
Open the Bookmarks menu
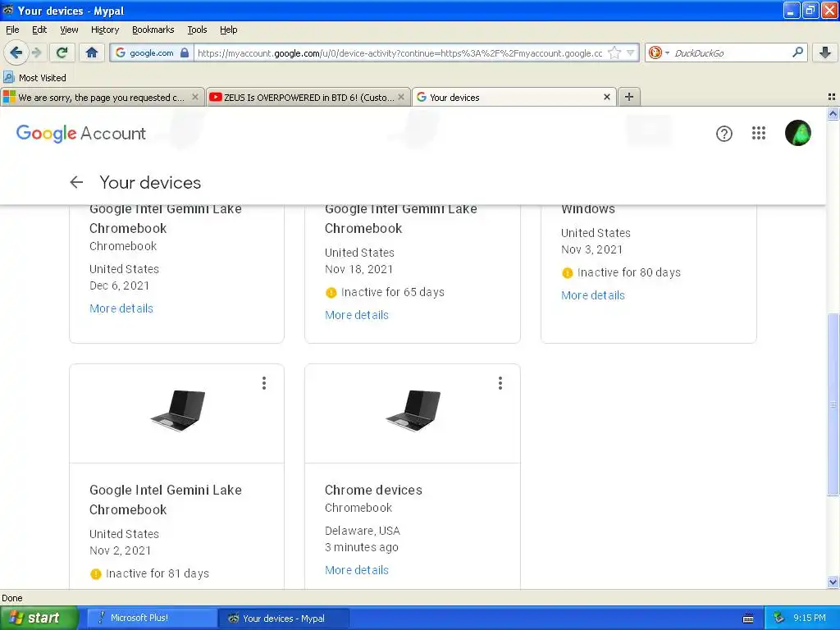(153, 30)
